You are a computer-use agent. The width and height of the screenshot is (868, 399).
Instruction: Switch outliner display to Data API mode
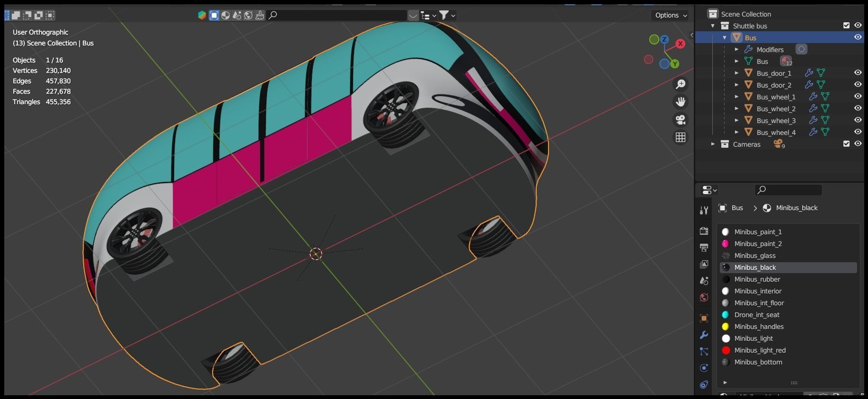[237, 15]
